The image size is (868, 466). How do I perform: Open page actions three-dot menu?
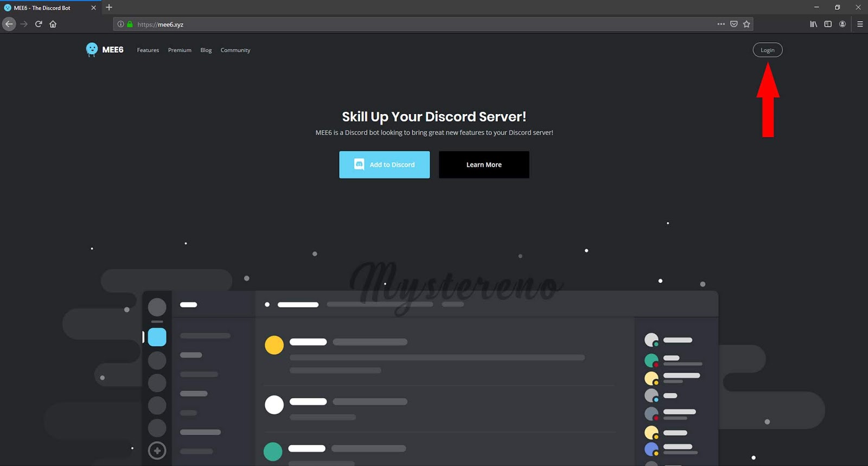click(721, 24)
